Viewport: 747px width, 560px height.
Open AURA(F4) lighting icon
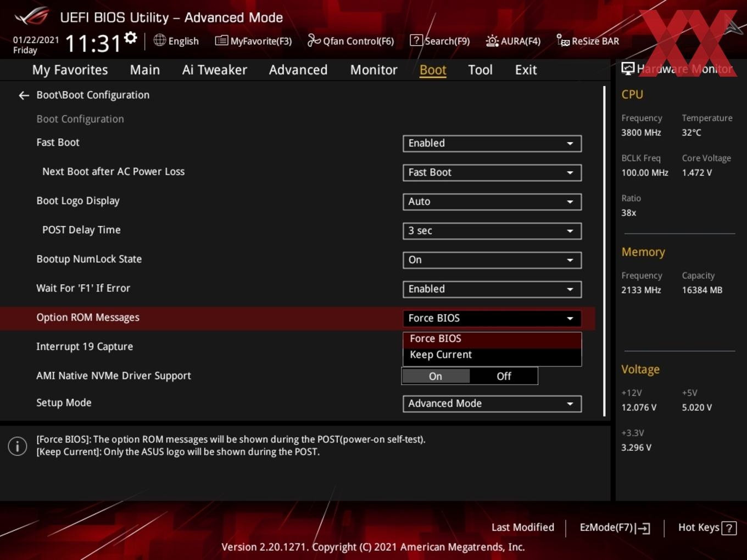tap(492, 41)
